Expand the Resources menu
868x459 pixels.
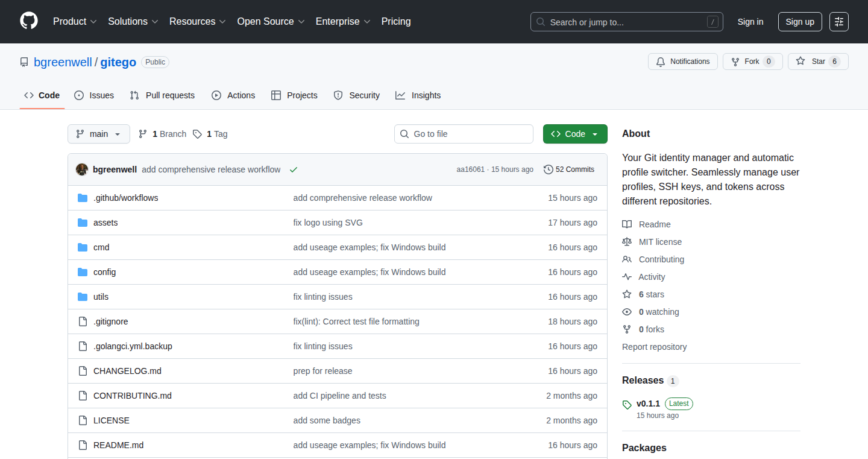pos(198,22)
